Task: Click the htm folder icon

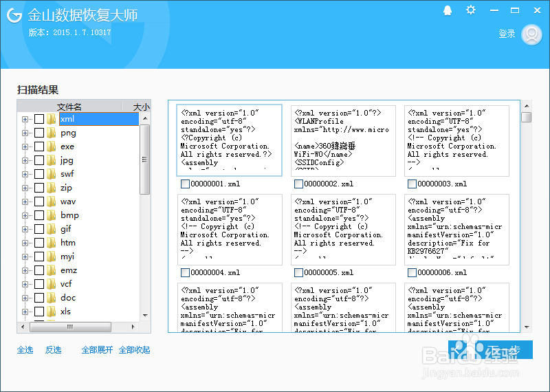Action: click(x=51, y=243)
